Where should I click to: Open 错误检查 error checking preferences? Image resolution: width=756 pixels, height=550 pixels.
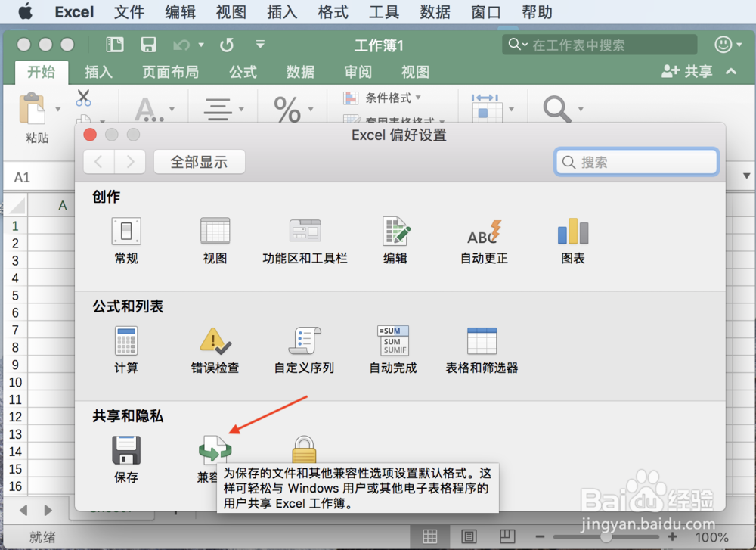pos(215,350)
